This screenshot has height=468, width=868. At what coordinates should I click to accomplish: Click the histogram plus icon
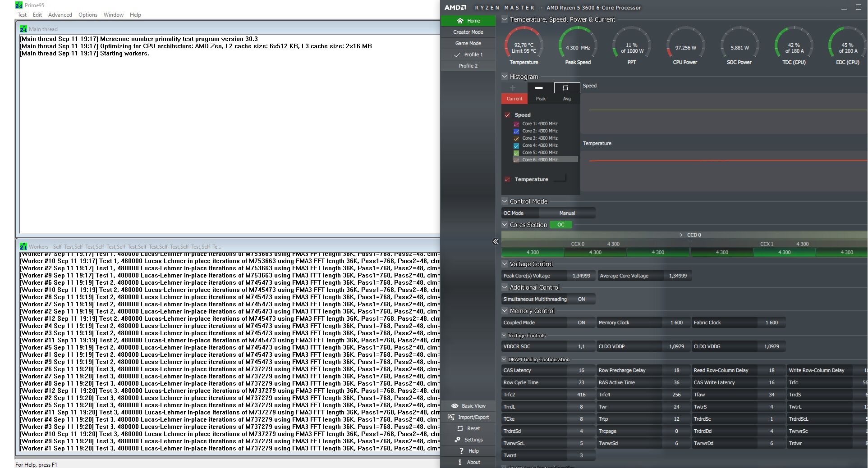click(513, 88)
